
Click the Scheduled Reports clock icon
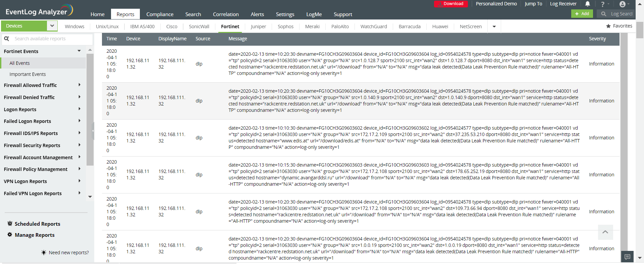(x=10, y=224)
